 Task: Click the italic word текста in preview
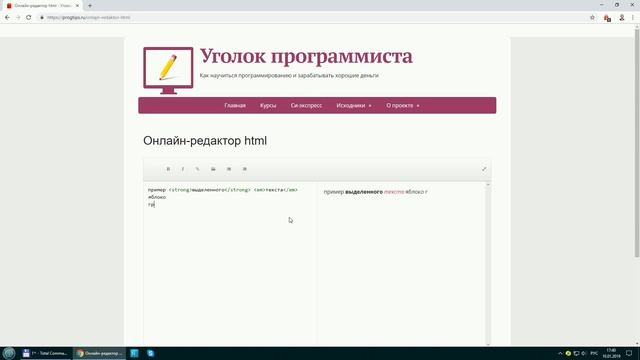tap(394, 192)
